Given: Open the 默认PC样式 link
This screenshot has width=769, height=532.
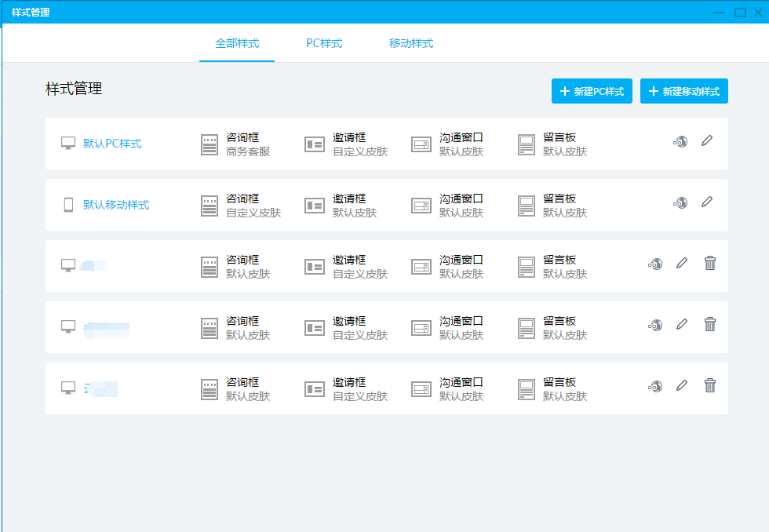Looking at the screenshot, I should (112, 144).
